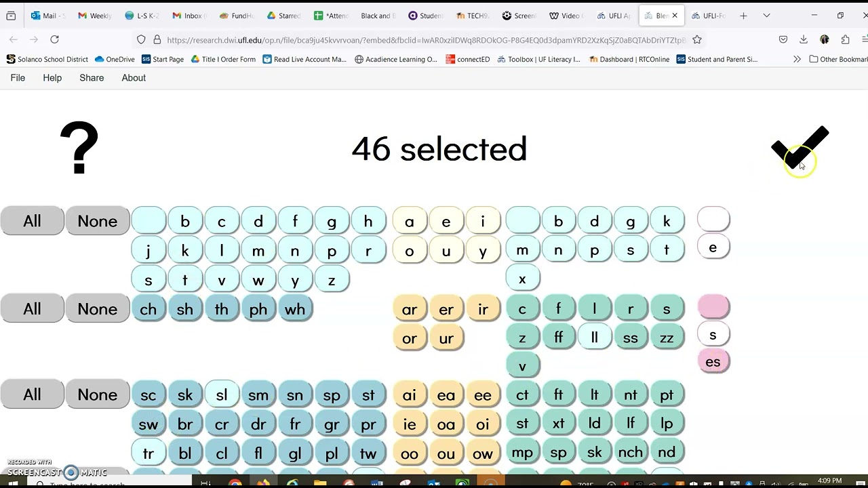
Task: Toggle the 'zz' tile
Action: [667, 338]
